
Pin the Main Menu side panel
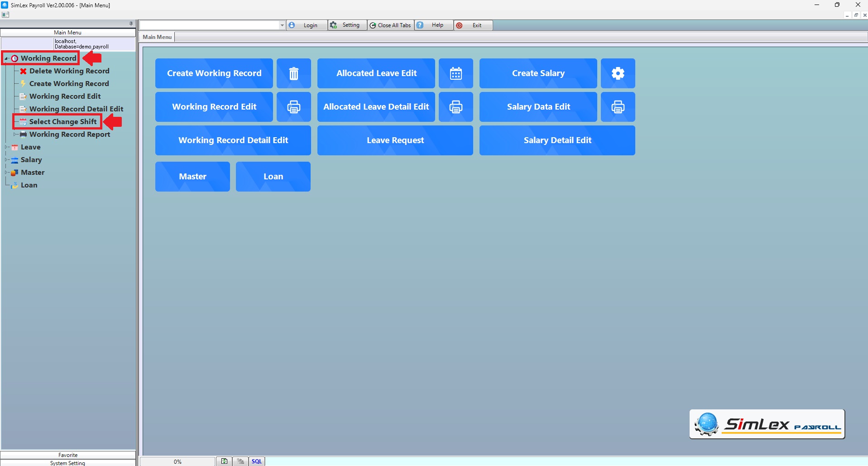pos(131,24)
